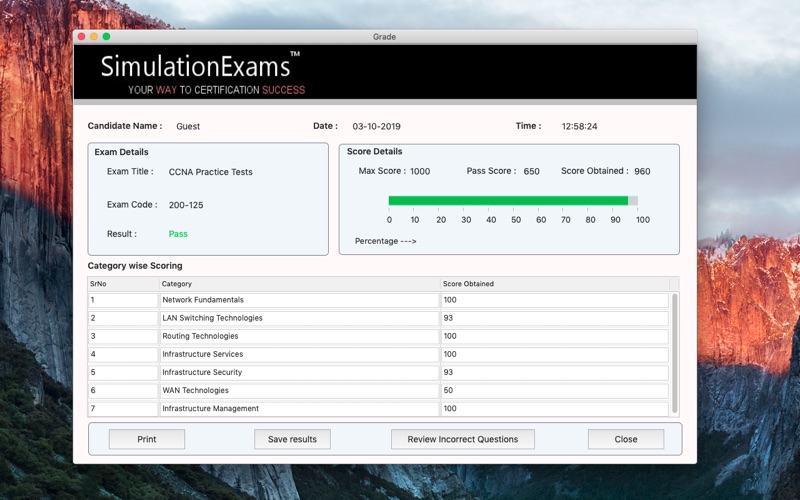Select the Infrastructure Security cell
This screenshot has width=800, height=500.
[299, 372]
